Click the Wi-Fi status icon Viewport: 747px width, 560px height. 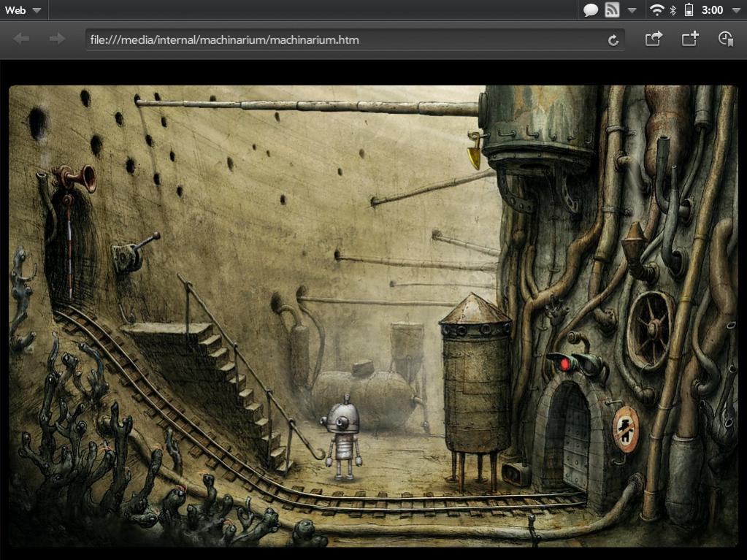656,10
